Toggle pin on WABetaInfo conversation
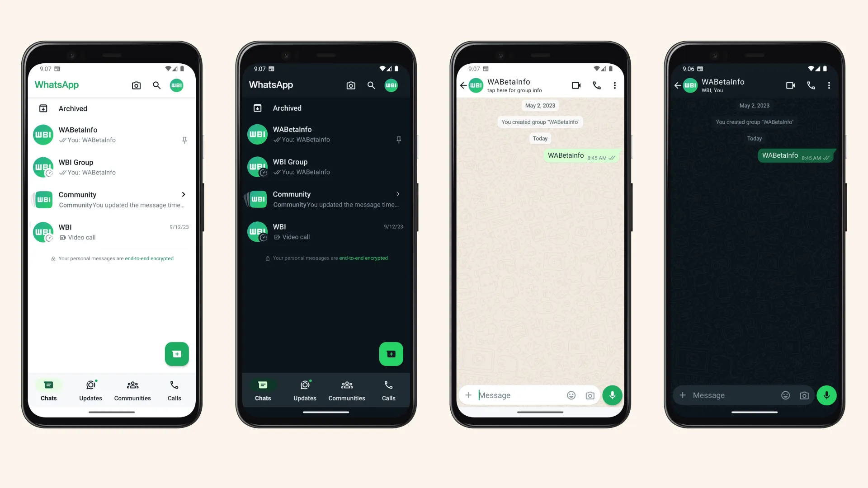Image resolution: width=868 pixels, height=488 pixels. 184,140
